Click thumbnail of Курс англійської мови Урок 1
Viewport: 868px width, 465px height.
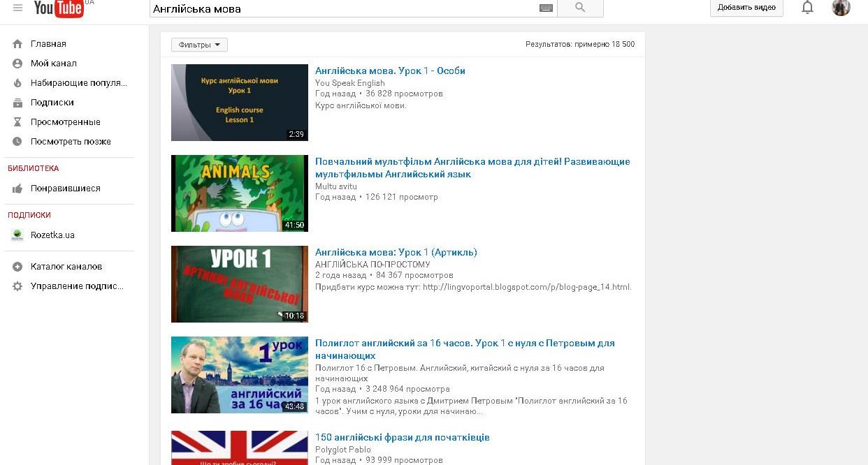[240, 103]
